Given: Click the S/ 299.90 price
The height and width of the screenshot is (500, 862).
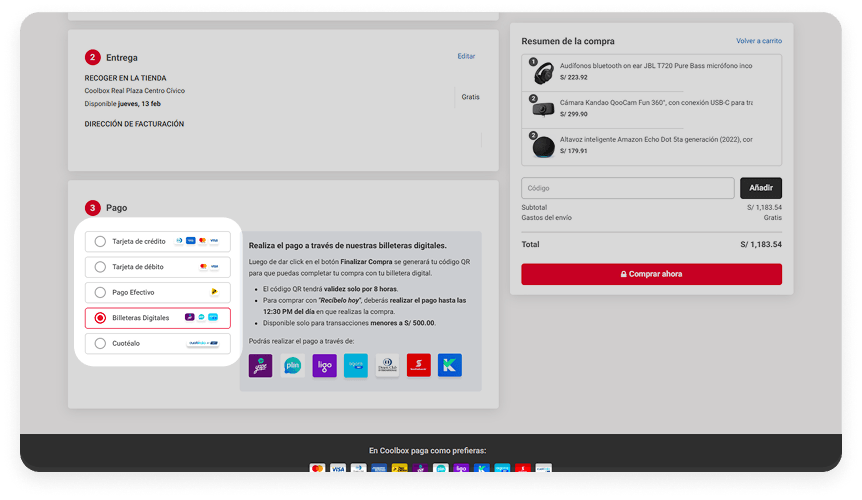Looking at the screenshot, I should (573, 114).
